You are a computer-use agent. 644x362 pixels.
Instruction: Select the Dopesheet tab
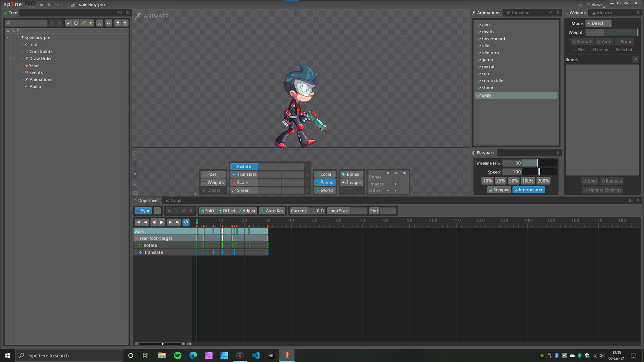[146, 201]
